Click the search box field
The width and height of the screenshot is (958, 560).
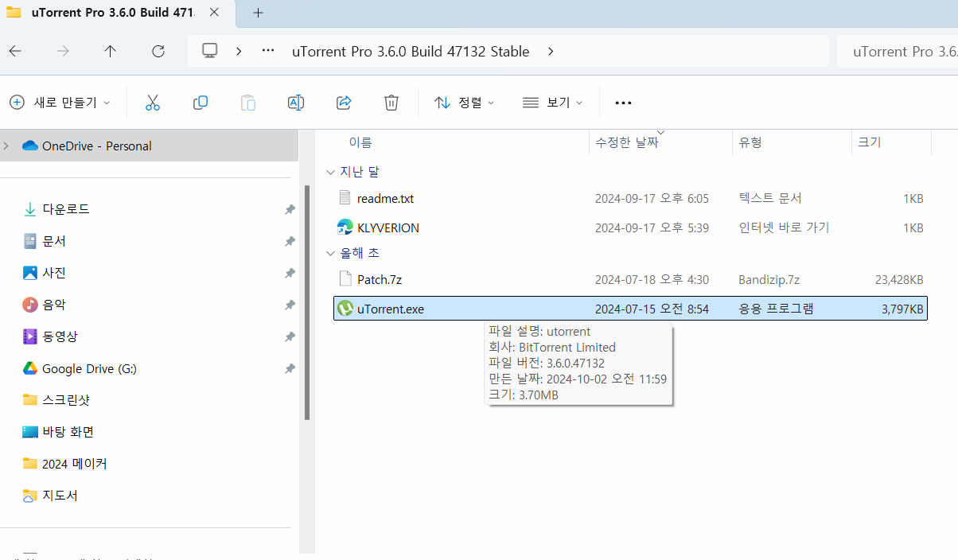[898, 51]
